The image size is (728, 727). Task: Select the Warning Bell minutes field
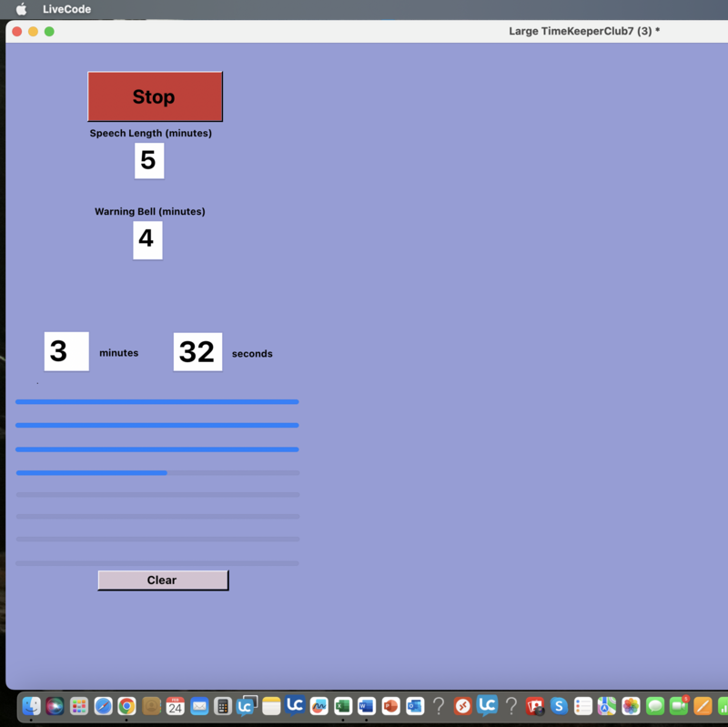[x=147, y=240]
